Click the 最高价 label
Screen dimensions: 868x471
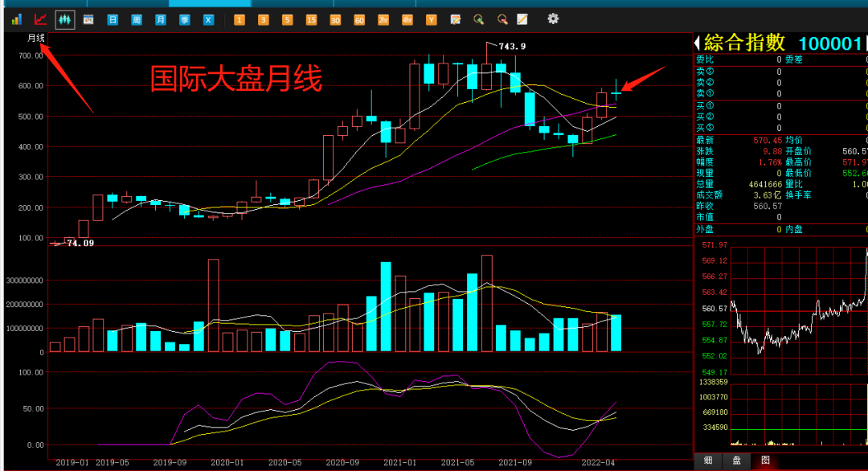(x=798, y=162)
